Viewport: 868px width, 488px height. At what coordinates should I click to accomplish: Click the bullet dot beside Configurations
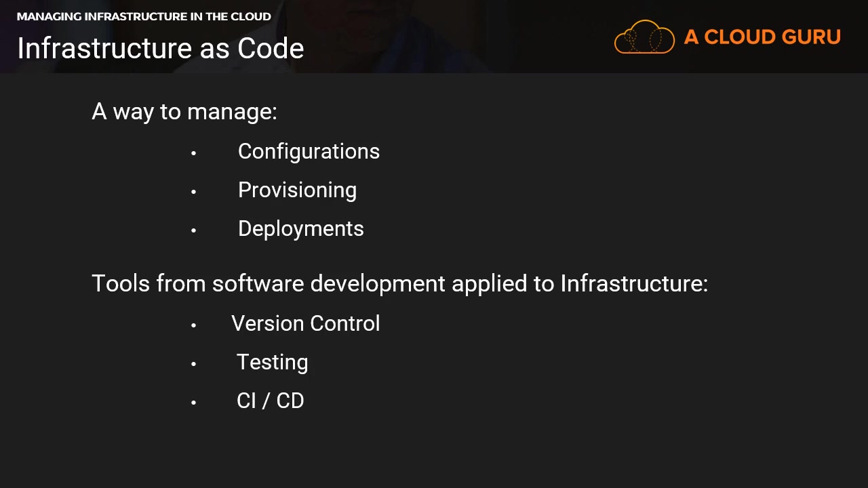coord(194,153)
